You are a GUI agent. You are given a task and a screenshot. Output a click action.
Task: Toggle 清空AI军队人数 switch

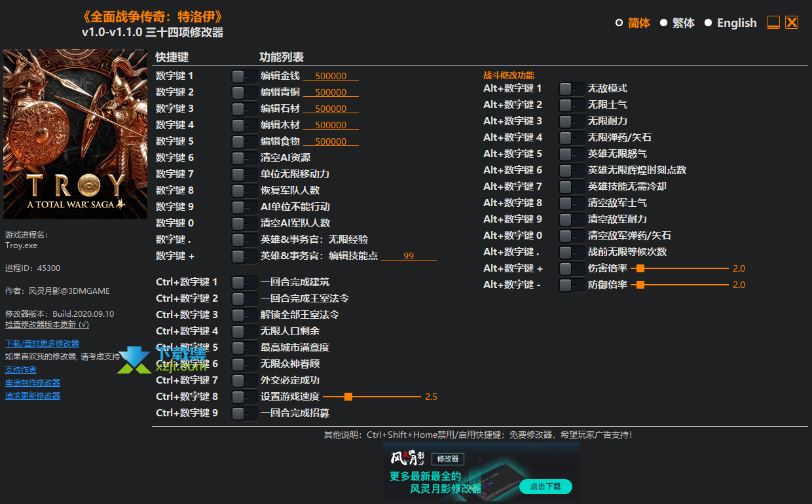pos(244,223)
